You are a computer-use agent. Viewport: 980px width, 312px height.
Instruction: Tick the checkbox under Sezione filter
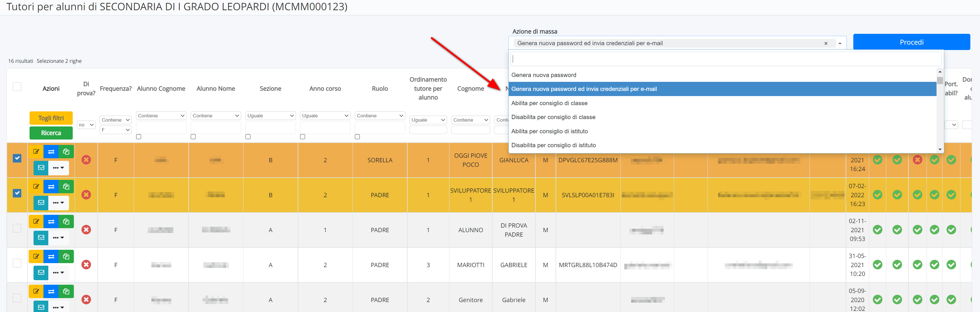click(x=248, y=137)
